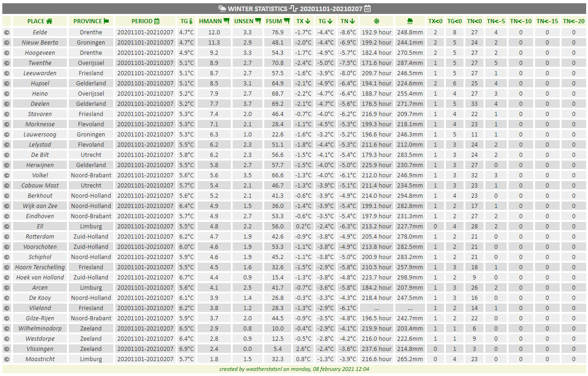The image size is (588, 376).
Task: Click the copyright icon in the Nieuw Beerta row
Action: [x=7, y=43]
